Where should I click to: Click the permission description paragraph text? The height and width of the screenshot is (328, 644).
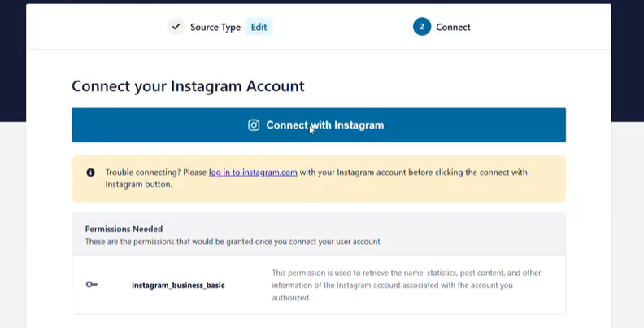(x=406, y=285)
